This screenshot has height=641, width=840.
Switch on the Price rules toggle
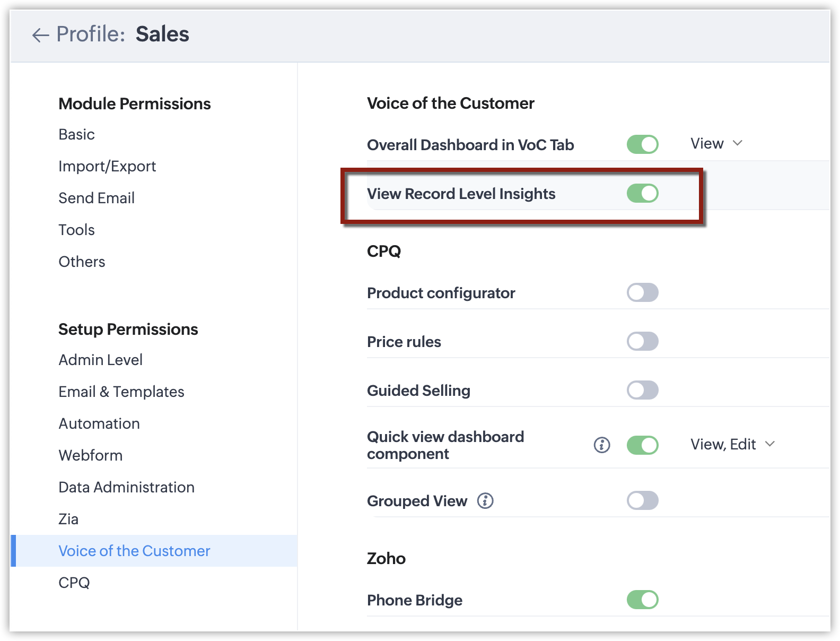642,341
